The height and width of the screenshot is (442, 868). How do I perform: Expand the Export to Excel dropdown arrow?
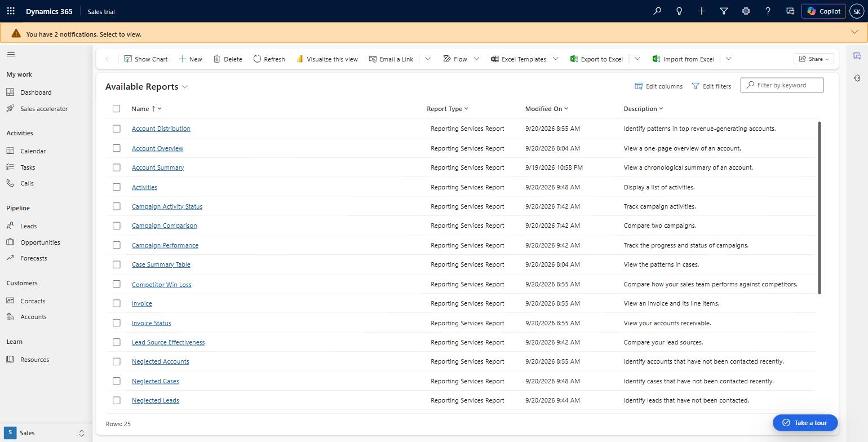pos(637,59)
